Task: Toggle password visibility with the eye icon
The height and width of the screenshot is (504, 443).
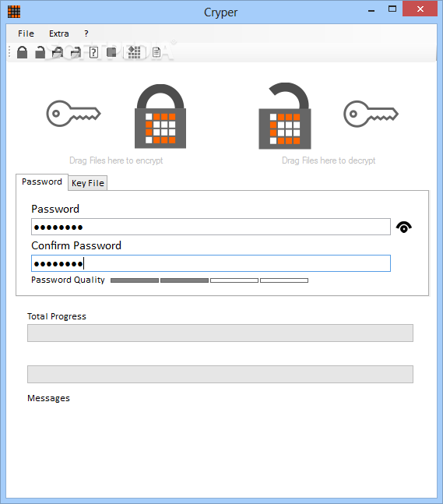Action: [x=404, y=227]
